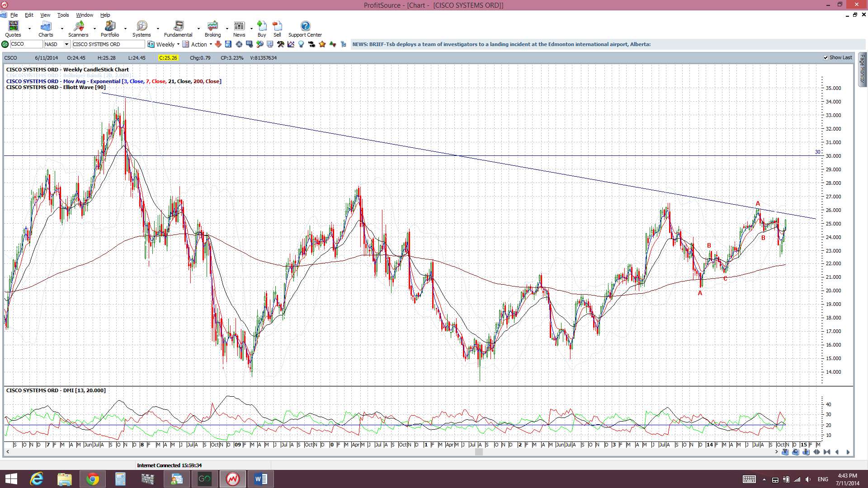Click the Mov Avg Exponential indicator label
This screenshot has width=868, height=488.
113,81
